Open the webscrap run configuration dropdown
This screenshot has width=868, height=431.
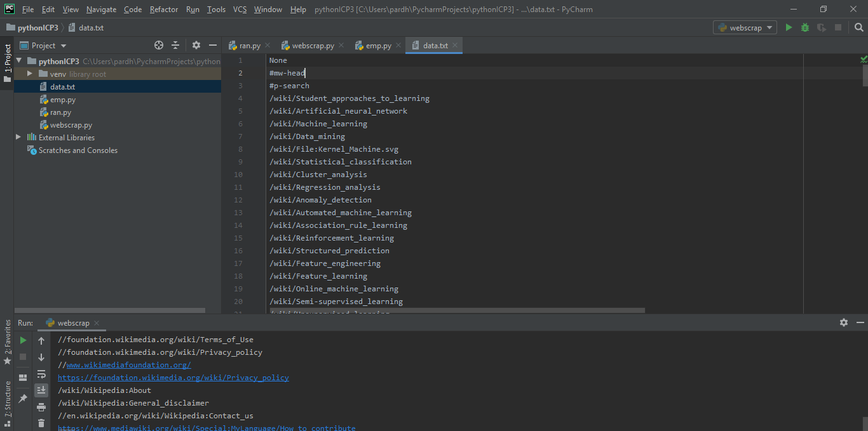pos(745,27)
